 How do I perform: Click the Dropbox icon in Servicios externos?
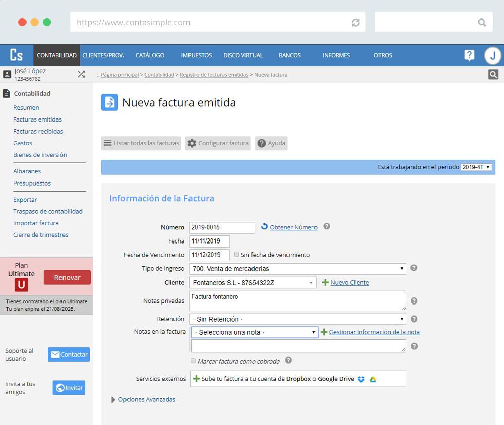[361, 379]
